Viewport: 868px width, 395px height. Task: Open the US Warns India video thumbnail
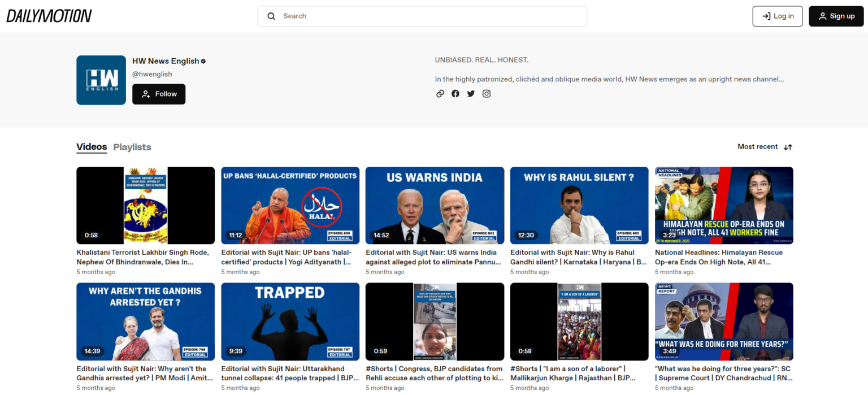pyautogui.click(x=435, y=205)
